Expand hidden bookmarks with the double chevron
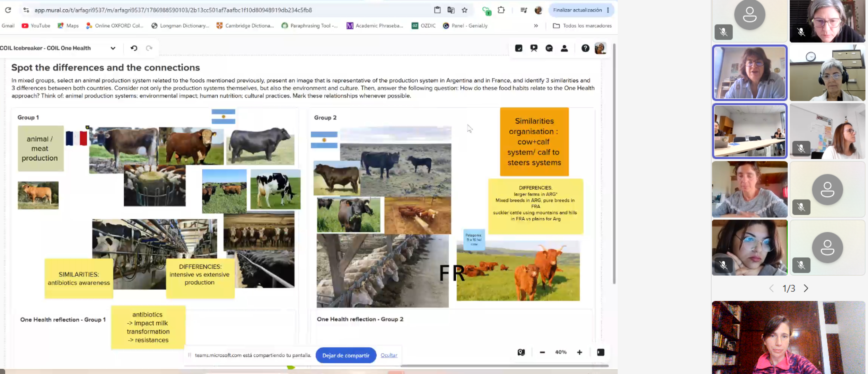The width and height of the screenshot is (868, 374). click(536, 26)
